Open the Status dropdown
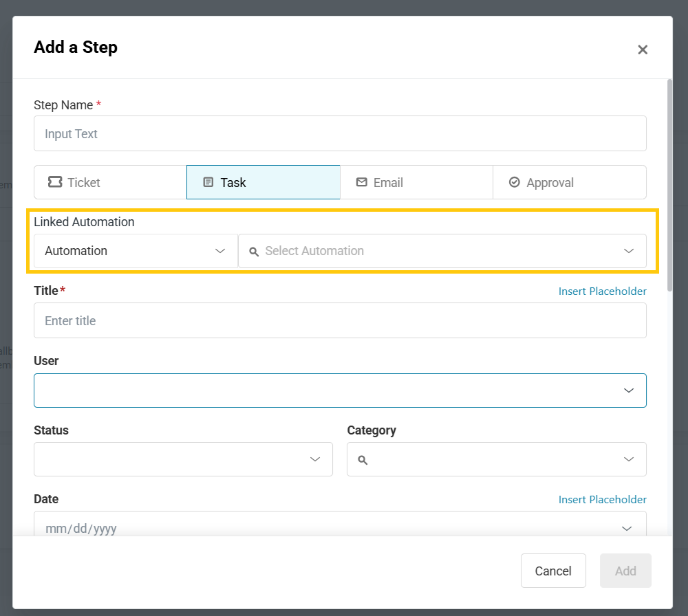 pyautogui.click(x=183, y=459)
